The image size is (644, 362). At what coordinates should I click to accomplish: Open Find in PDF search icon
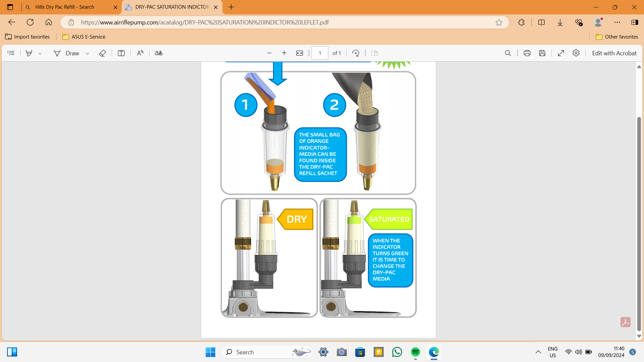pos(508,53)
